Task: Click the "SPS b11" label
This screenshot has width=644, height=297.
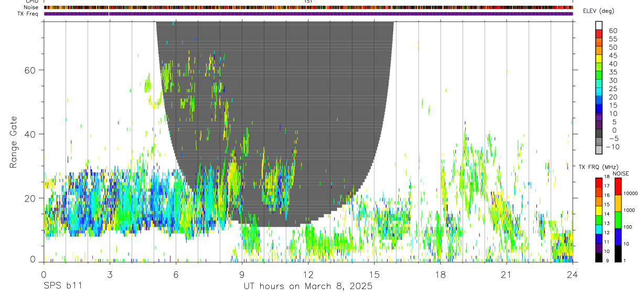Action: pyautogui.click(x=62, y=287)
